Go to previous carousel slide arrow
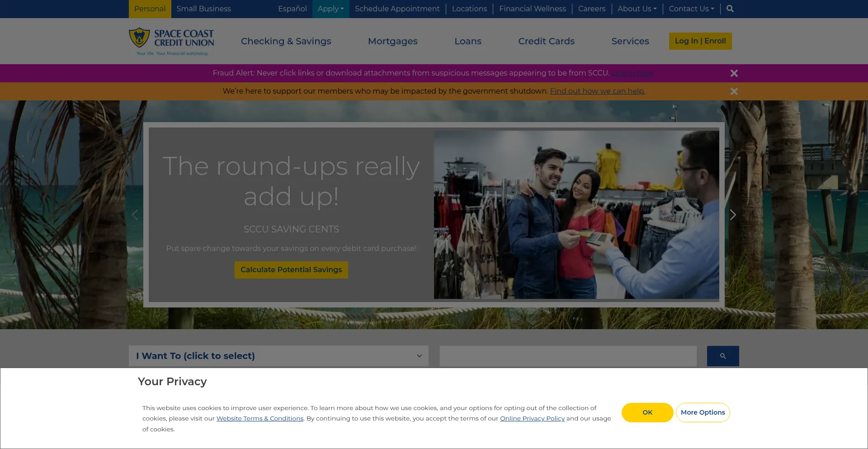The image size is (868, 449). [135, 215]
